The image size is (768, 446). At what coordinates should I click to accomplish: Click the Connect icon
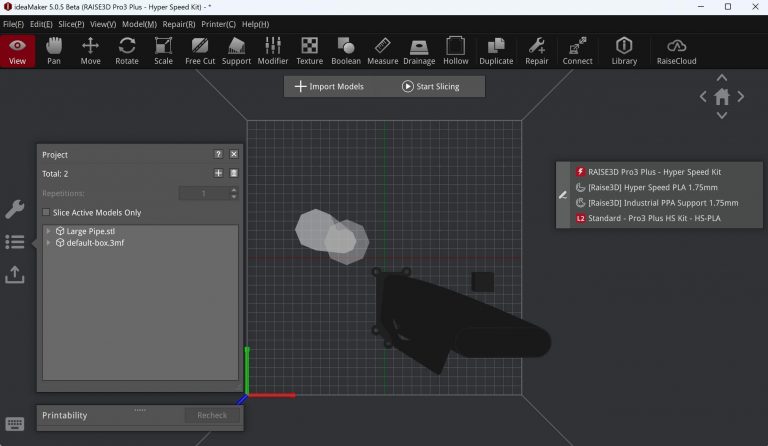click(x=577, y=51)
